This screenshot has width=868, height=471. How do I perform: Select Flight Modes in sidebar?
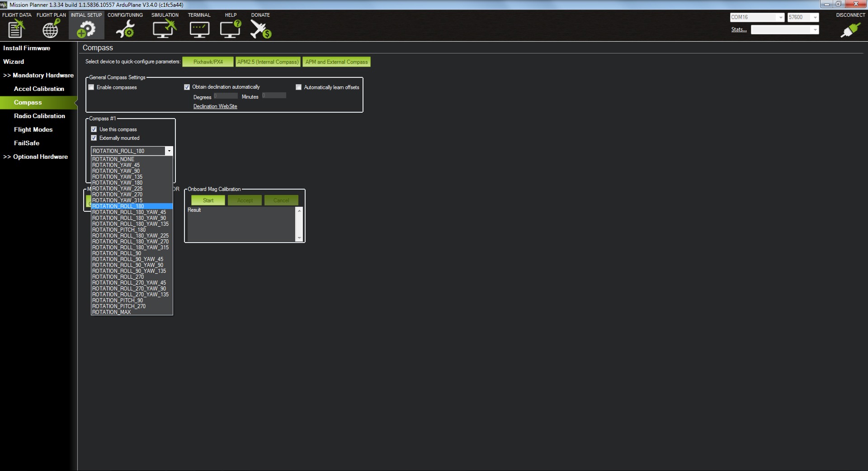(x=33, y=129)
